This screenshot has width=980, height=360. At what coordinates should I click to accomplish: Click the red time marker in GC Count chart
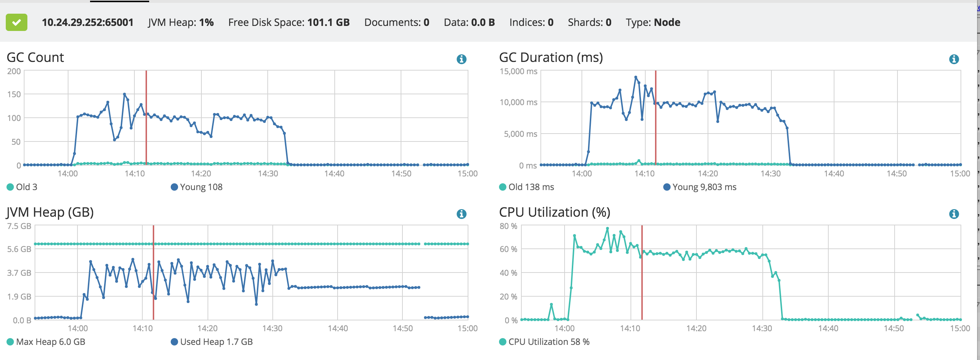[146, 117]
